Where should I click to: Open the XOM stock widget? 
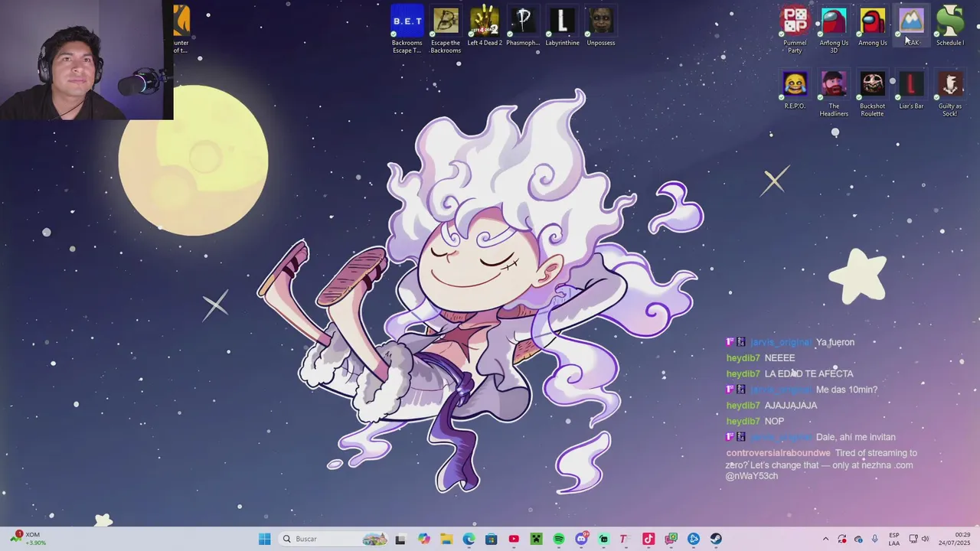pos(28,538)
